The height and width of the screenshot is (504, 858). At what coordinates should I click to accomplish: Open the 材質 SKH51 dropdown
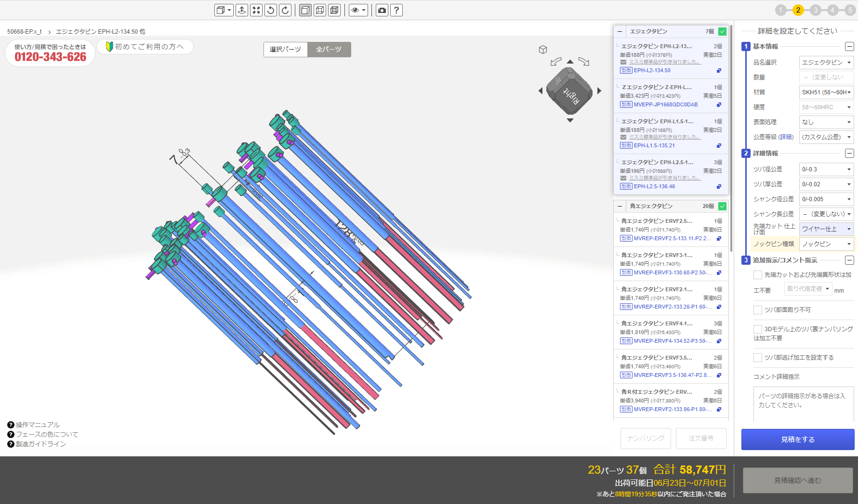click(826, 92)
